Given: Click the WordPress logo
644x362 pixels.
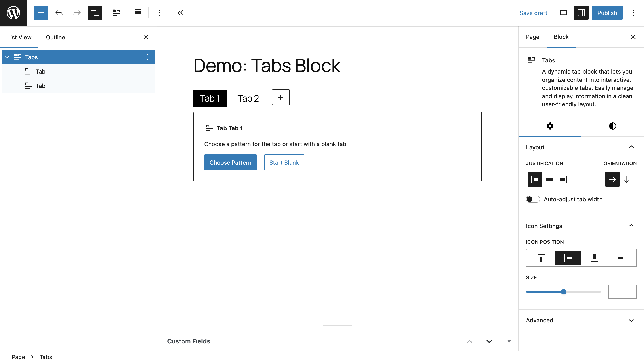Looking at the screenshot, I should coord(13,13).
